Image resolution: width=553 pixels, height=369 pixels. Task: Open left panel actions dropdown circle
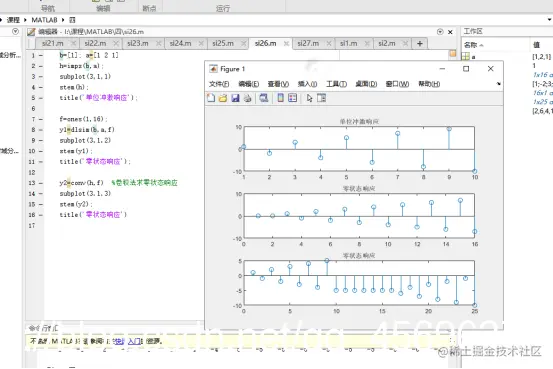tap(15, 31)
